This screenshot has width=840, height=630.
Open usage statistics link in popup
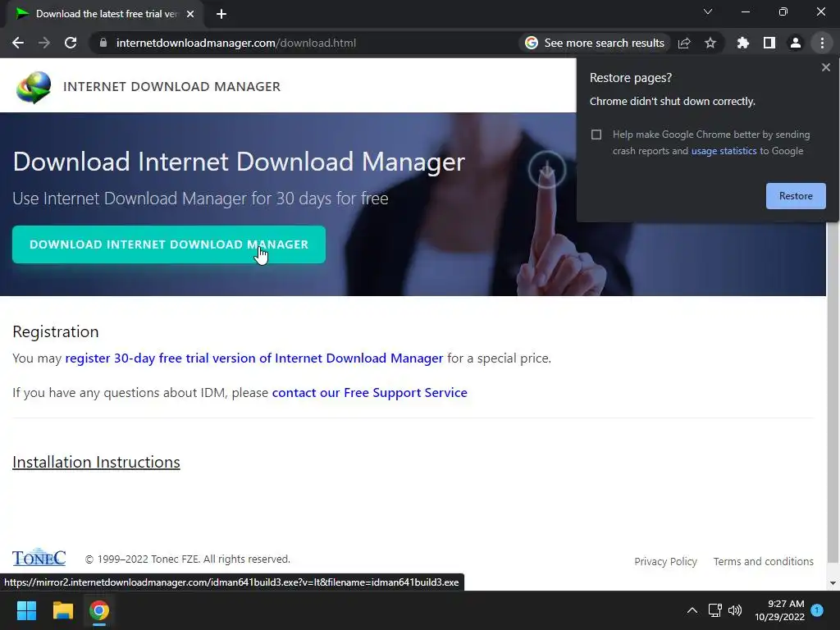[724, 151]
